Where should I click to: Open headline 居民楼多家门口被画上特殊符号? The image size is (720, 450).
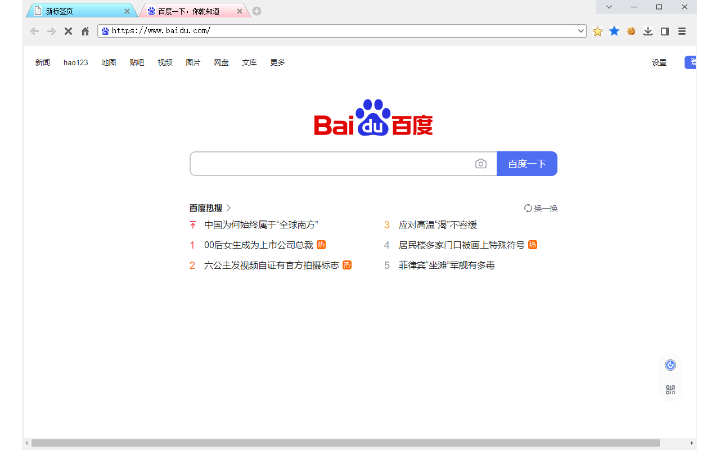(x=461, y=245)
